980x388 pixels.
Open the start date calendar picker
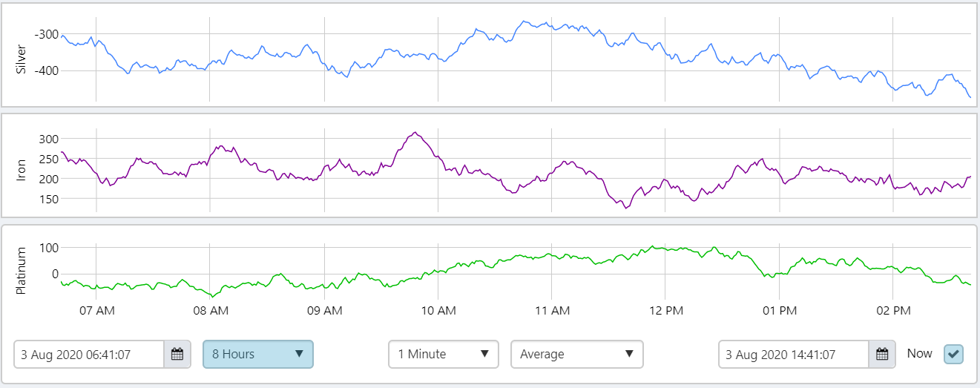click(x=177, y=354)
